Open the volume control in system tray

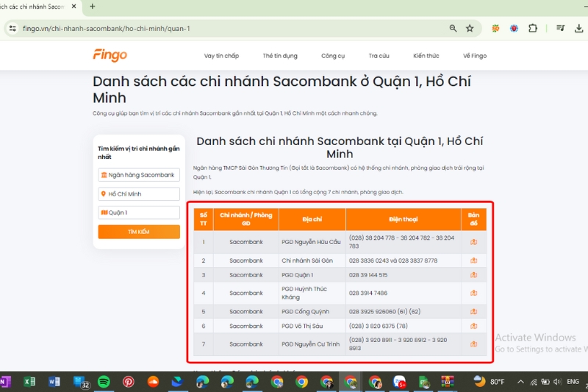click(557, 382)
